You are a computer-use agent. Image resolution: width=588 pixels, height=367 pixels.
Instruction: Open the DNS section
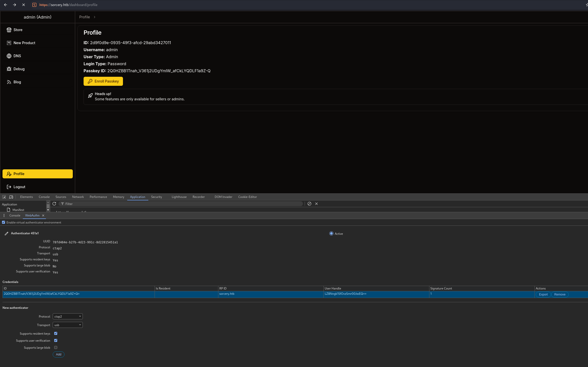coord(17,56)
